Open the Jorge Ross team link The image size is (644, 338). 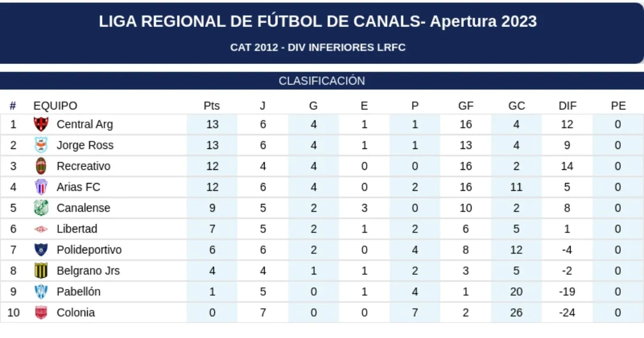85,145
